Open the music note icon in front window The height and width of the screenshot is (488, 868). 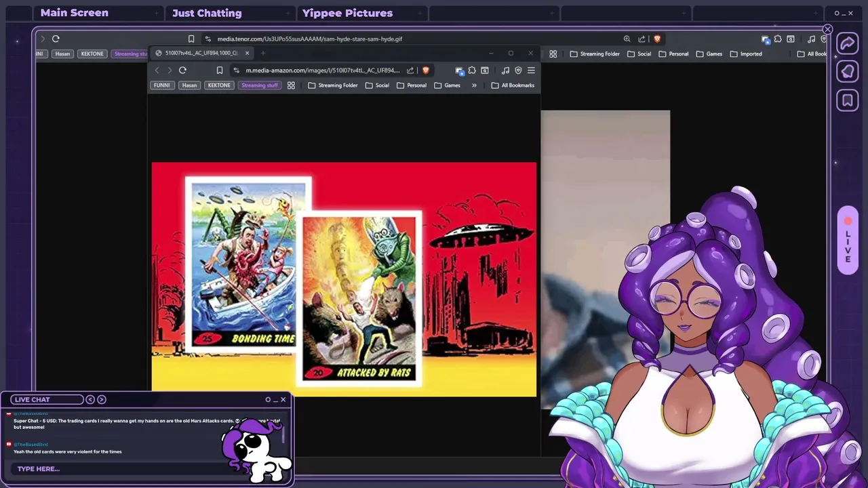click(x=505, y=70)
